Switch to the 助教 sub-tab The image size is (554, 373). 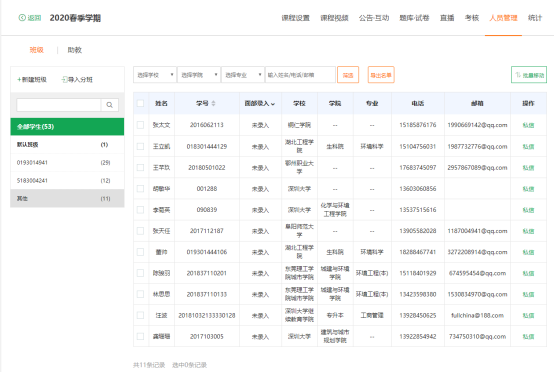pyautogui.click(x=75, y=50)
